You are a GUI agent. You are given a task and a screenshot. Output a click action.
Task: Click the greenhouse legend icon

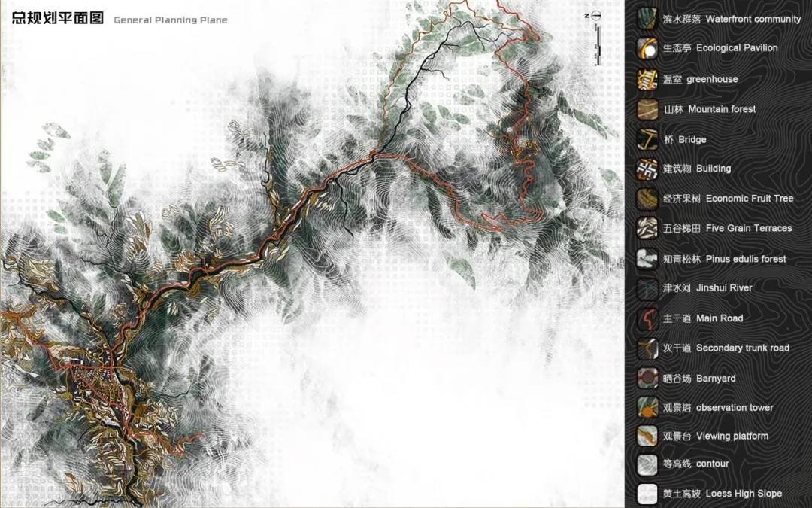click(x=647, y=79)
